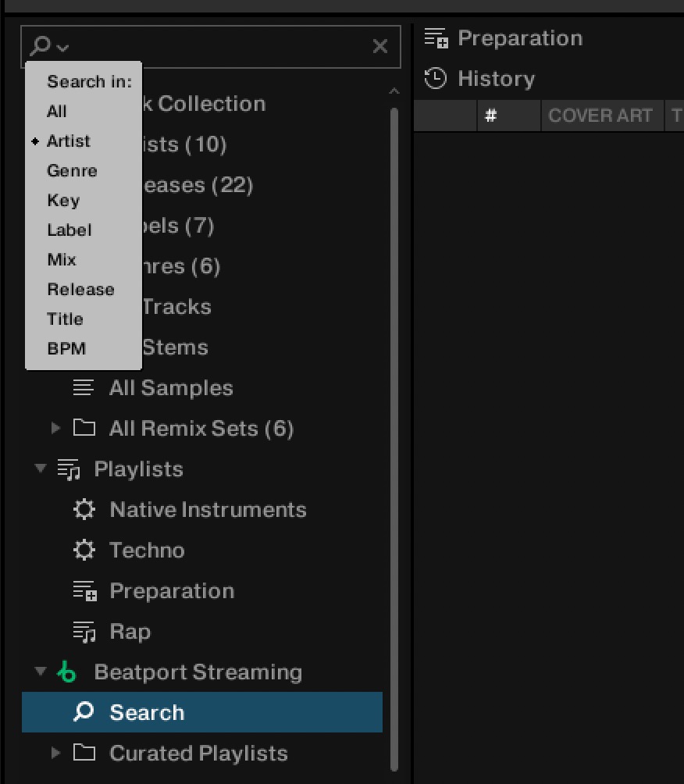Choose BPM from search menu

pos(66,349)
